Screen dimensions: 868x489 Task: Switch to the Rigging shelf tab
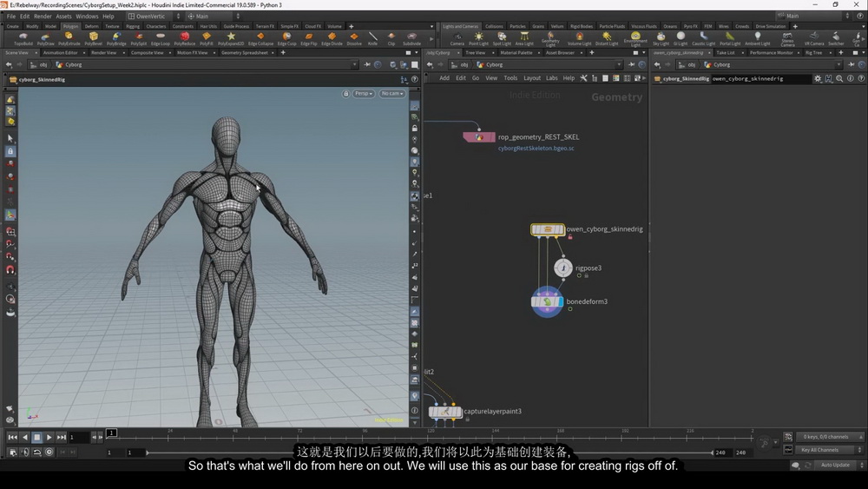click(x=133, y=26)
